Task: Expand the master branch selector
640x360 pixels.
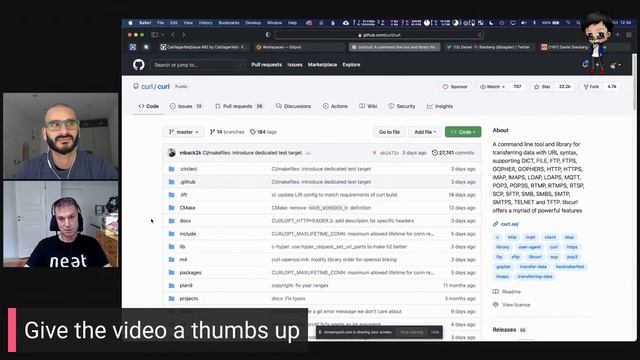Action: point(183,132)
